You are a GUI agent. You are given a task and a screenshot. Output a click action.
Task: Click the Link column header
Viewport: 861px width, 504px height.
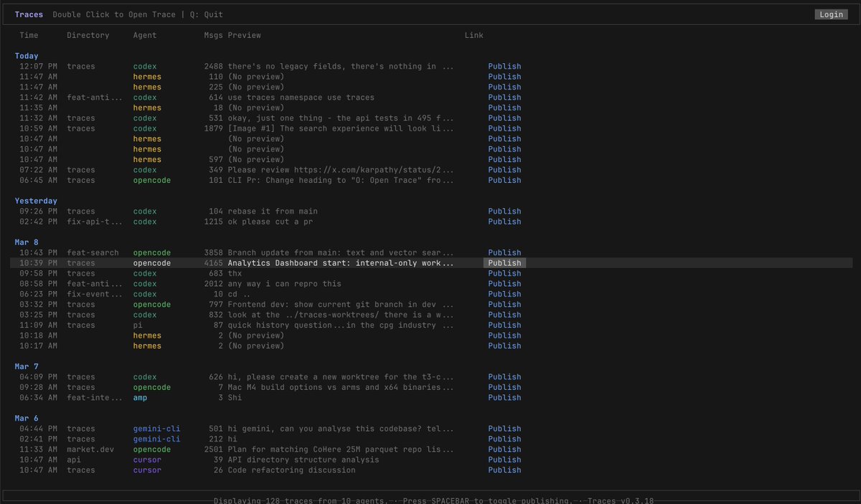point(474,35)
